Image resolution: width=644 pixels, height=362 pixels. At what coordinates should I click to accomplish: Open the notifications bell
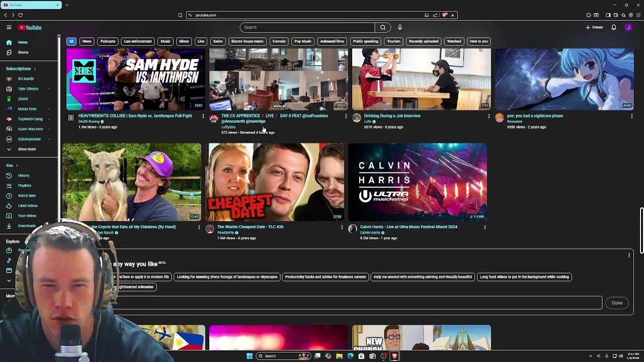(x=614, y=27)
